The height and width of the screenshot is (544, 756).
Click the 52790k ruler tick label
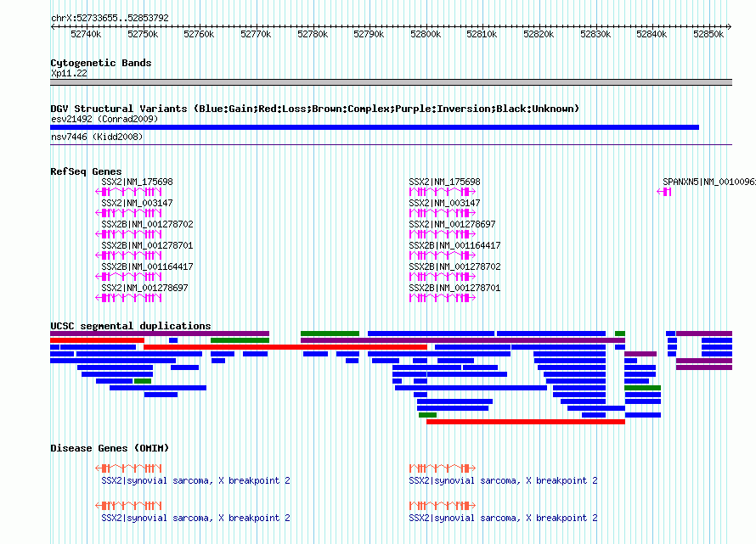click(x=369, y=34)
